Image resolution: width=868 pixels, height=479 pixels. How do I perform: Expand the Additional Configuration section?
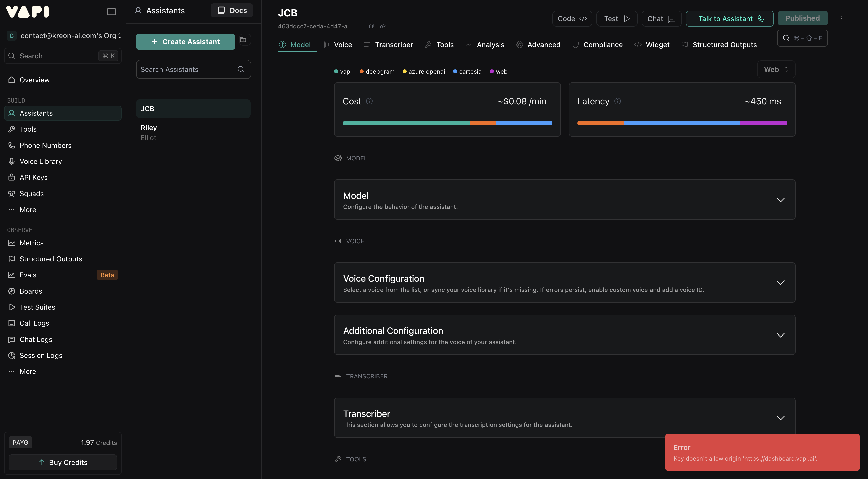[780, 335]
